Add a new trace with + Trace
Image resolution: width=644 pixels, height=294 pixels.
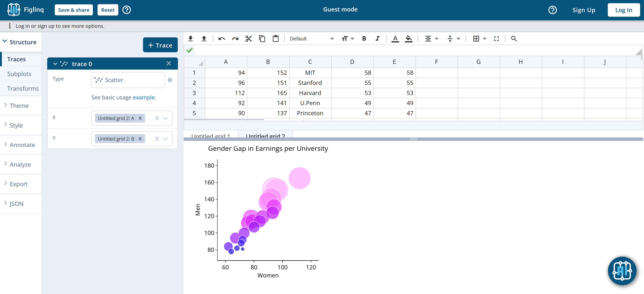pos(160,45)
